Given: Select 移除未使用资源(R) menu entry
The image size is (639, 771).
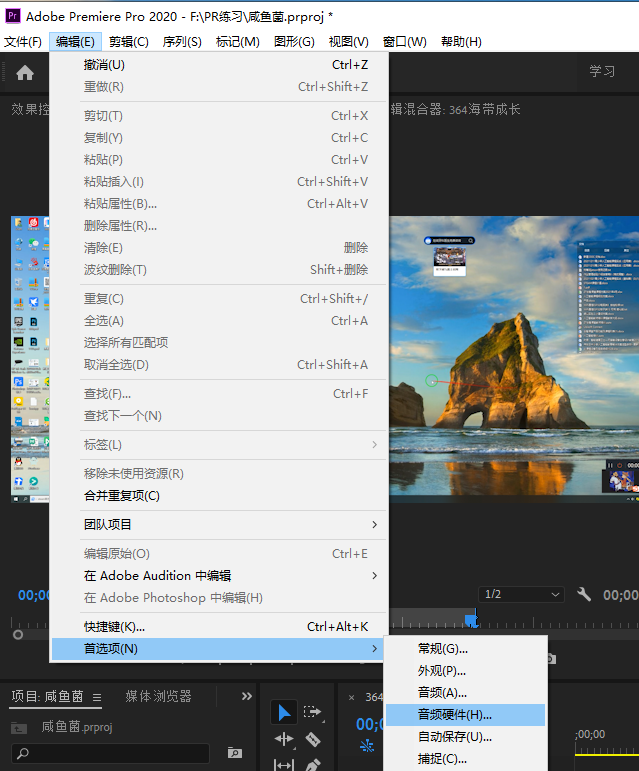Looking at the screenshot, I should [x=218, y=474].
